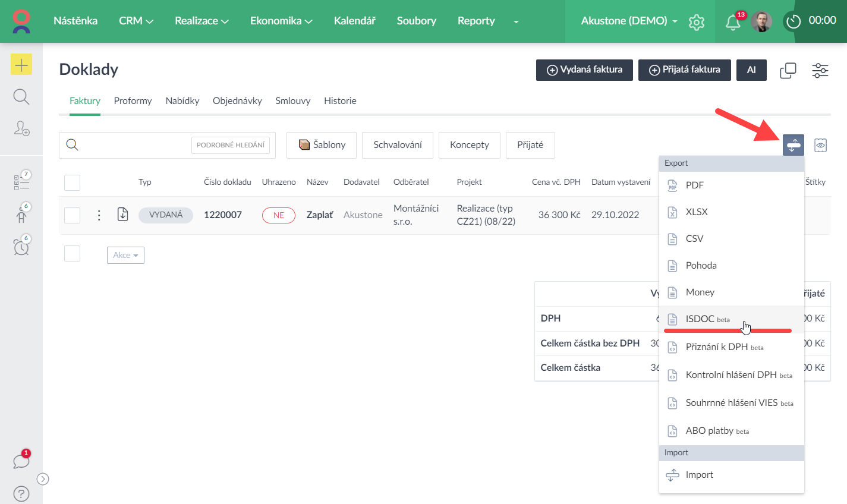Image resolution: width=847 pixels, height=504 pixels.
Task: Click the filter sliders icon
Action: 820,70
